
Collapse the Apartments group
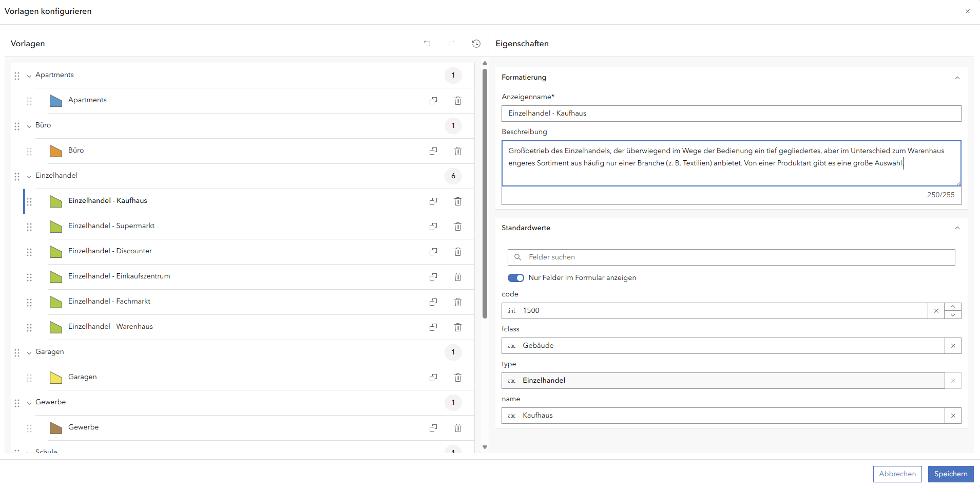[29, 76]
